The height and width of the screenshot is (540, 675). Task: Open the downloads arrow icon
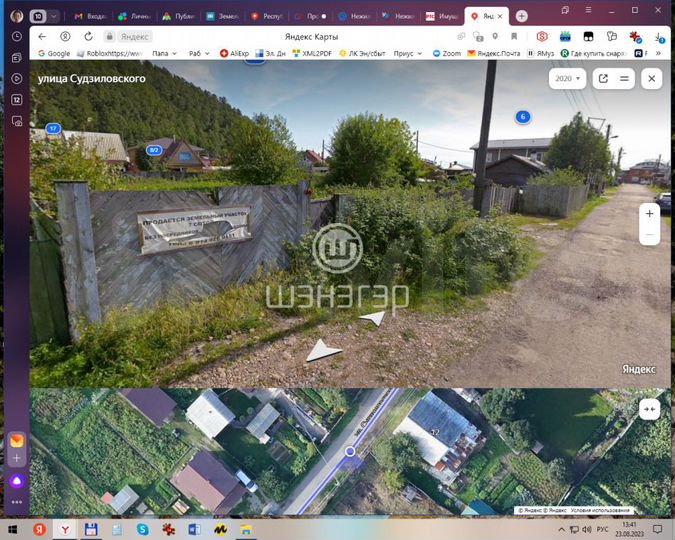[660, 38]
